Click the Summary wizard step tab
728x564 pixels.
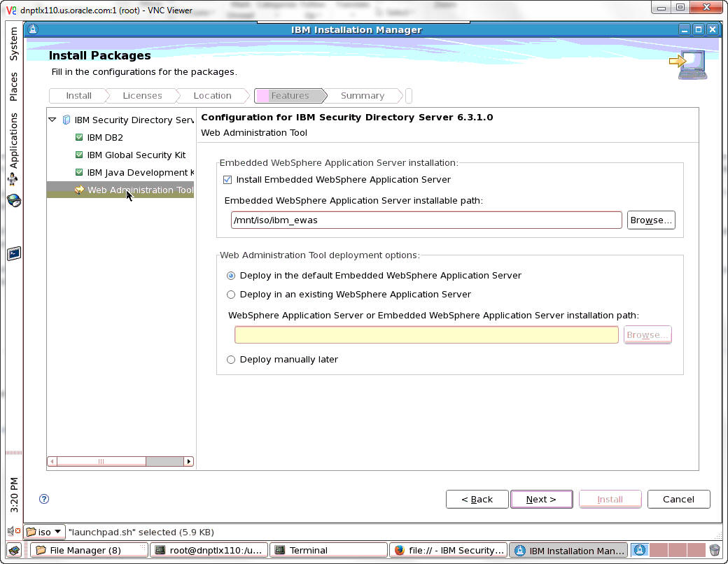(362, 96)
